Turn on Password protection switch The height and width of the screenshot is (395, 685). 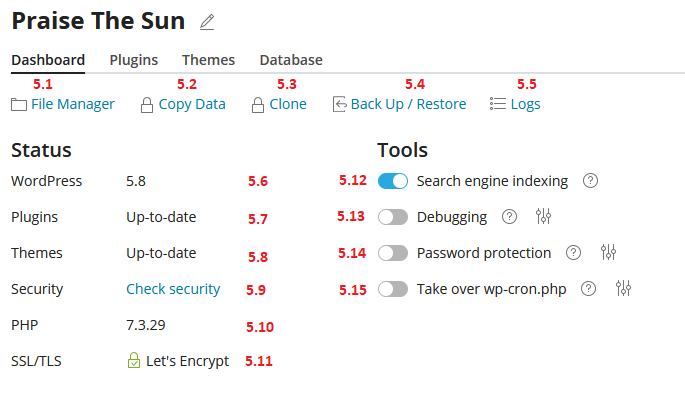tap(393, 253)
